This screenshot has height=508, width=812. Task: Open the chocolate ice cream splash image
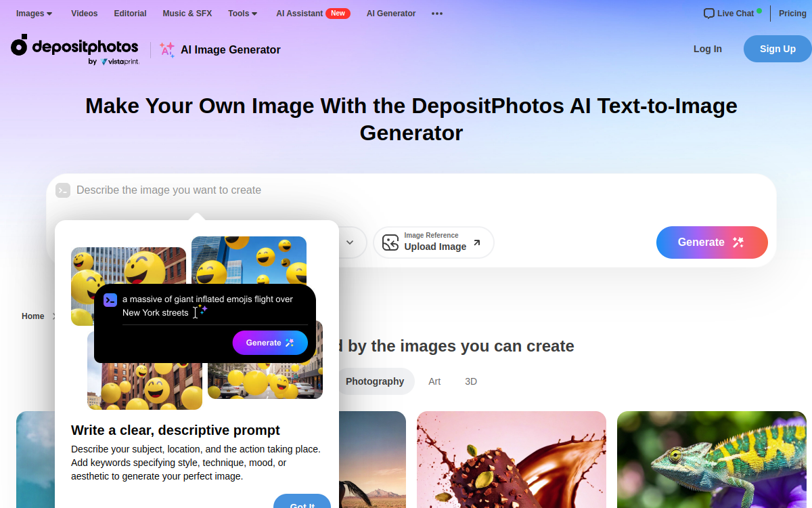[512, 459]
